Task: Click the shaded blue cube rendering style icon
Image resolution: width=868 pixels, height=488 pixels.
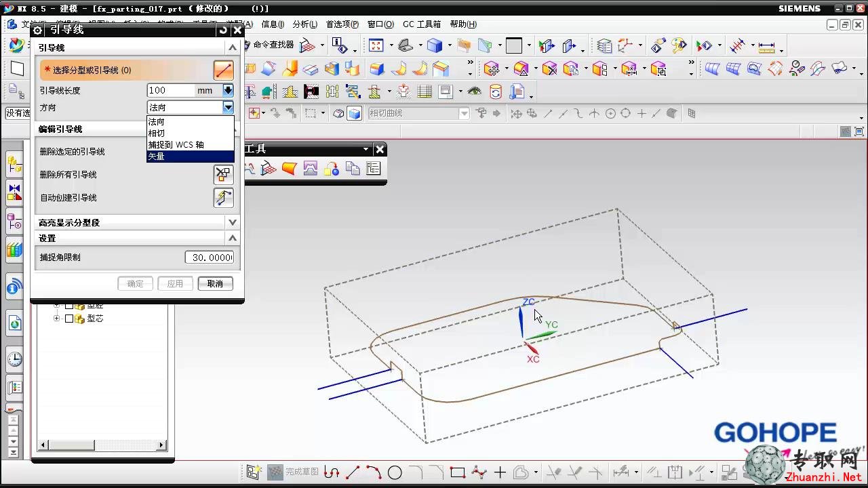Action: pyautogui.click(x=435, y=45)
